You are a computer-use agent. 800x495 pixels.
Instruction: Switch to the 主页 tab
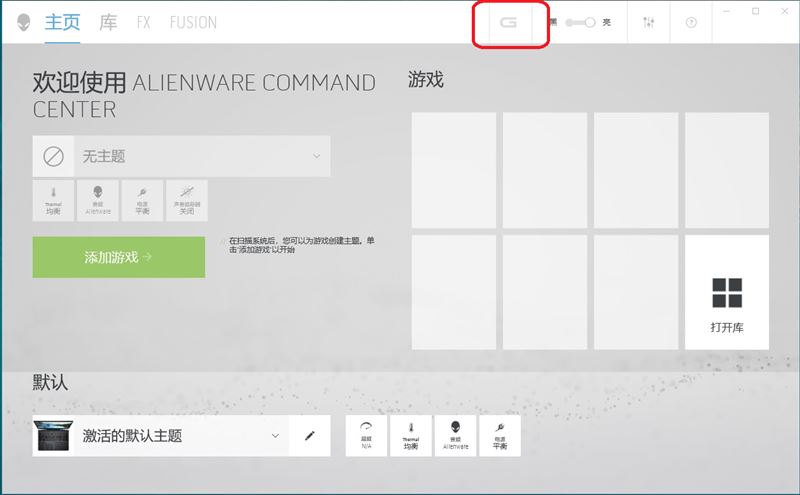tap(62, 22)
